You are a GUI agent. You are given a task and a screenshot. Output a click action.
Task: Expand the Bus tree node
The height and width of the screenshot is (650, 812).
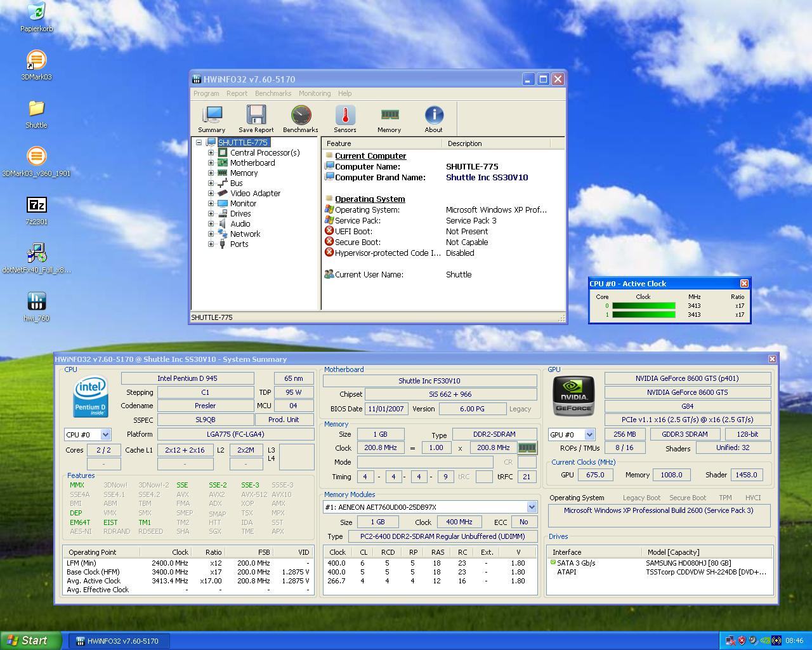tap(211, 183)
